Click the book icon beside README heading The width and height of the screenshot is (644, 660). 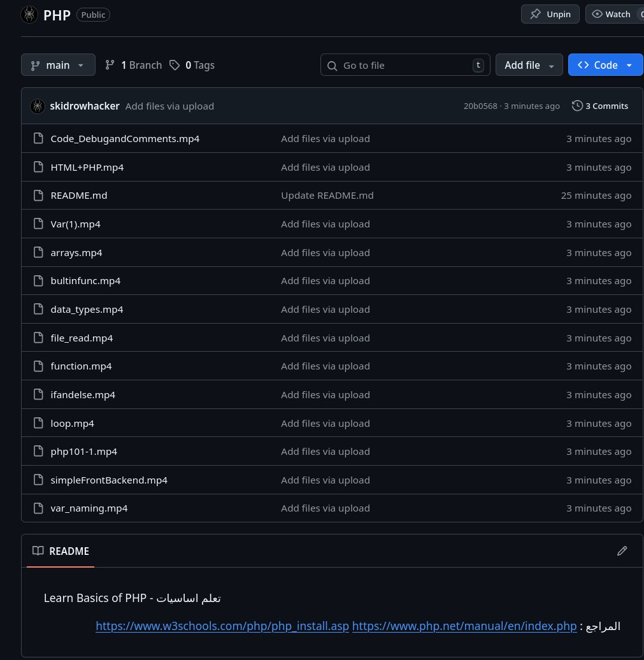[38, 550]
